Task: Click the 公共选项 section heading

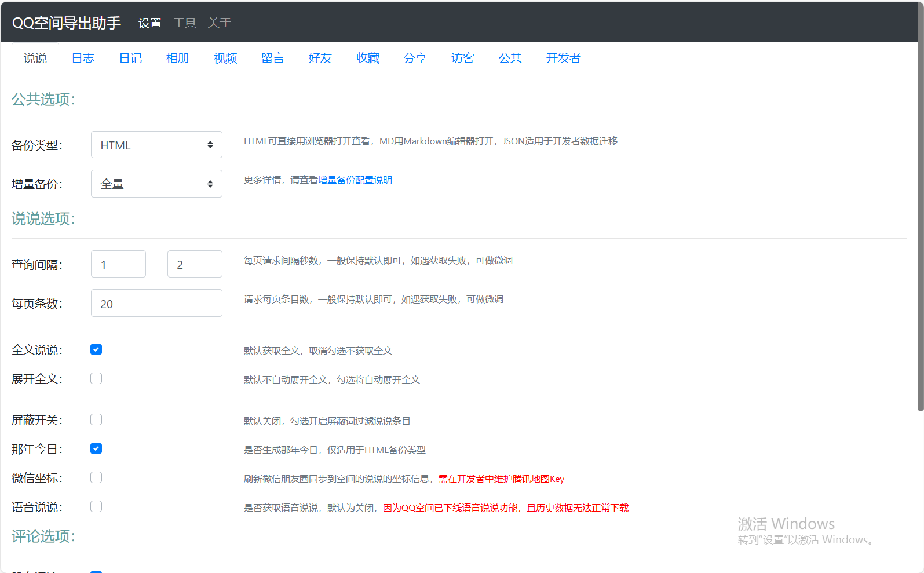Action: coord(43,100)
